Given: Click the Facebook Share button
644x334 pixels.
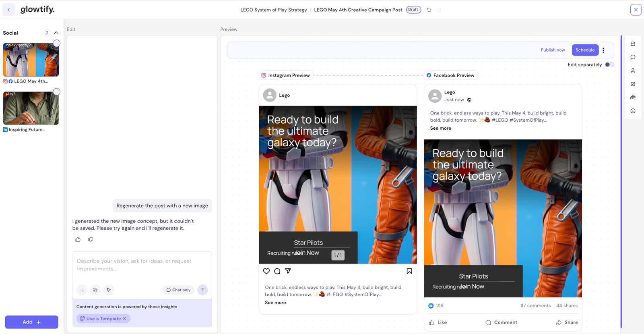Looking at the screenshot, I should [567, 322].
